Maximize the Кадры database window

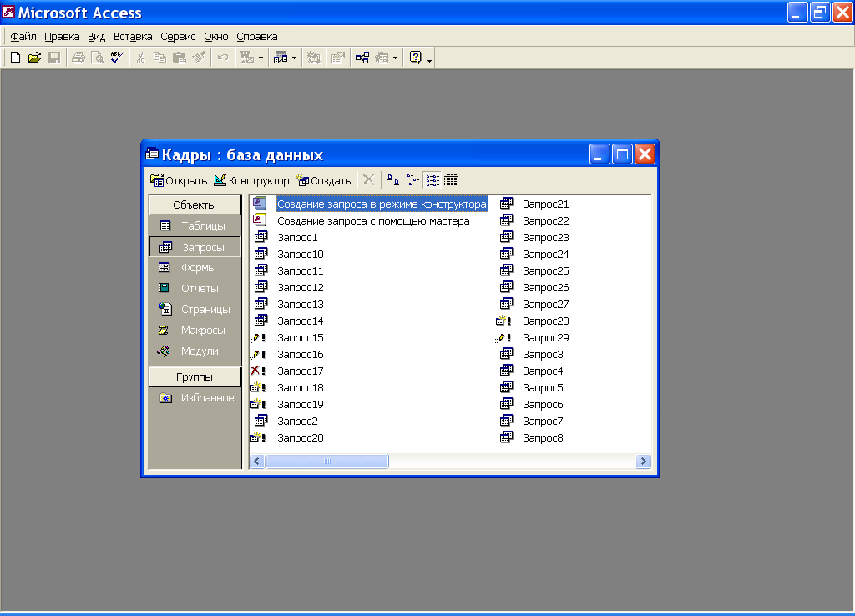621,154
